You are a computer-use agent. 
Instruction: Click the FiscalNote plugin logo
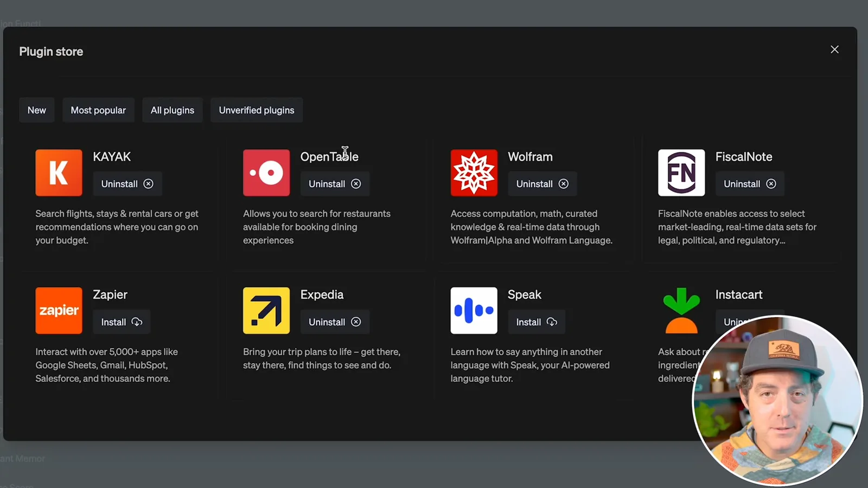point(681,172)
